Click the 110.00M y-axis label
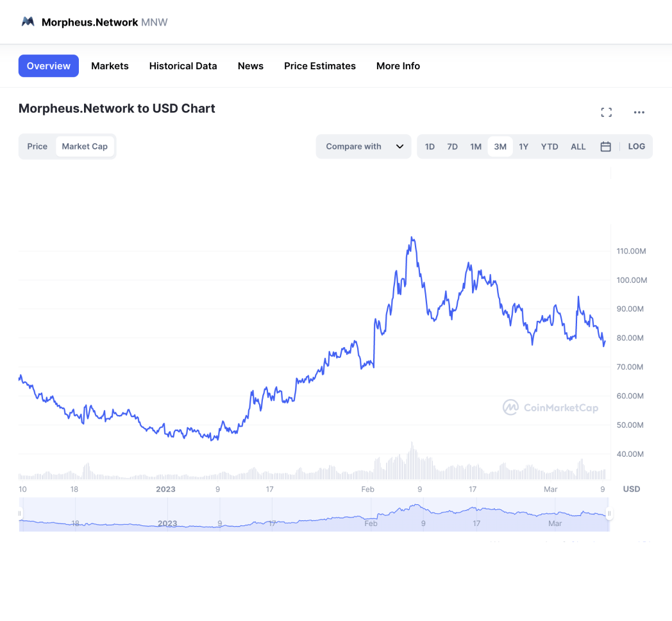This screenshot has height=621, width=672. 632,251
